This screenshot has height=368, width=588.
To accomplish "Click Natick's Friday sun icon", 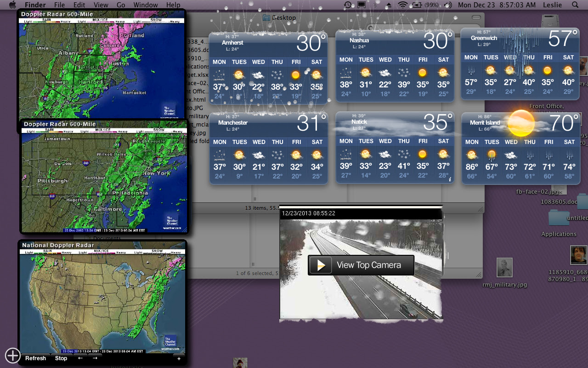I will (x=423, y=154).
